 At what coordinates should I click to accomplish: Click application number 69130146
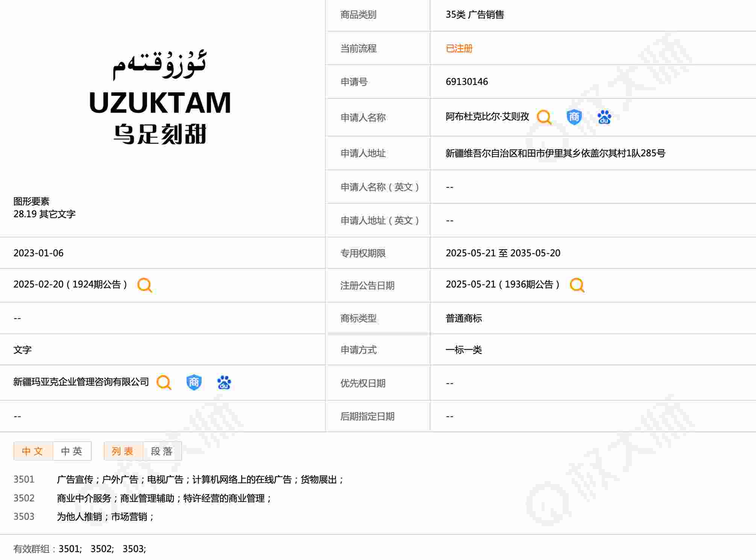click(x=466, y=82)
